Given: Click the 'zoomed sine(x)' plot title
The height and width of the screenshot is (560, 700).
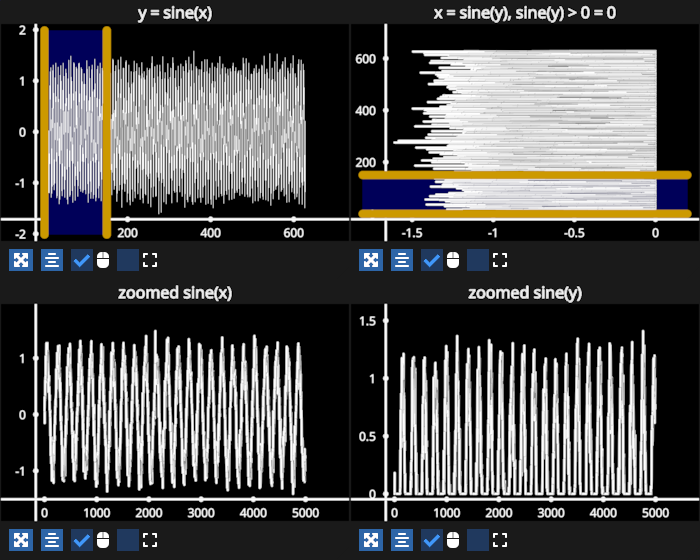Looking at the screenshot, I should [x=175, y=293].
